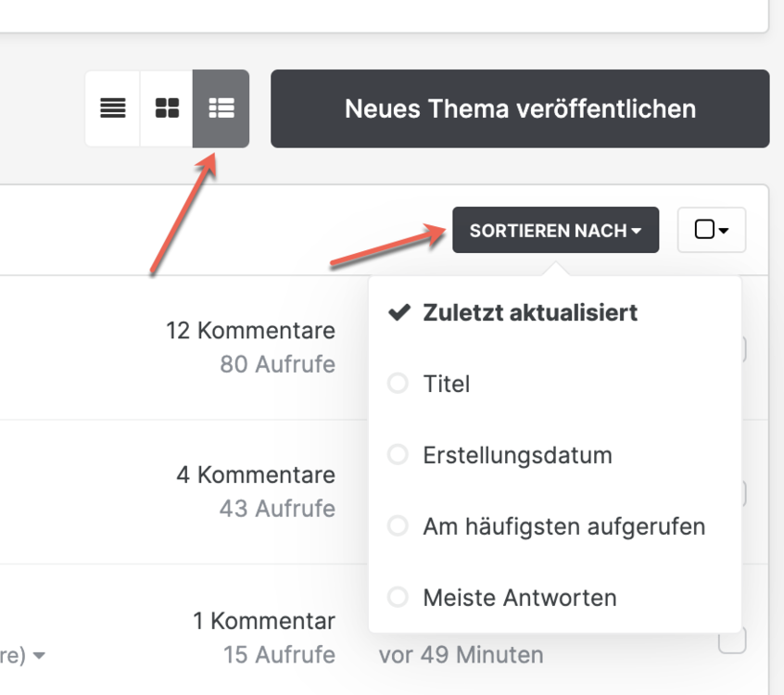This screenshot has height=695, width=784.
Task: Expand the small caret left of 1 Kommentar
Action: click(x=39, y=656)
